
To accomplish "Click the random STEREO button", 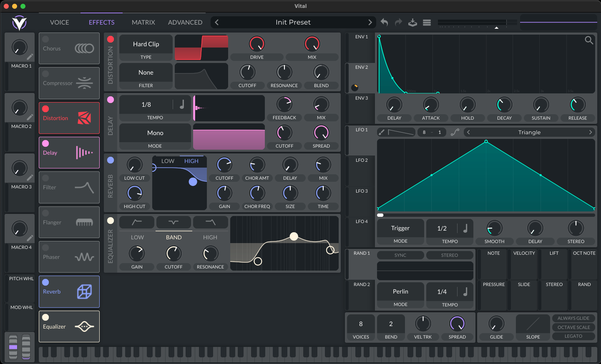I will 450,255.
